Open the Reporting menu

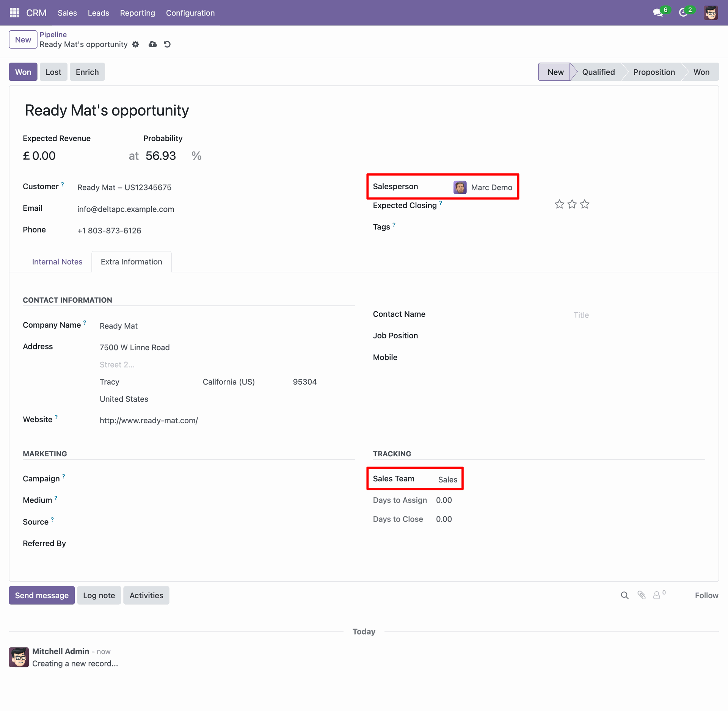(x=138, y=13)
